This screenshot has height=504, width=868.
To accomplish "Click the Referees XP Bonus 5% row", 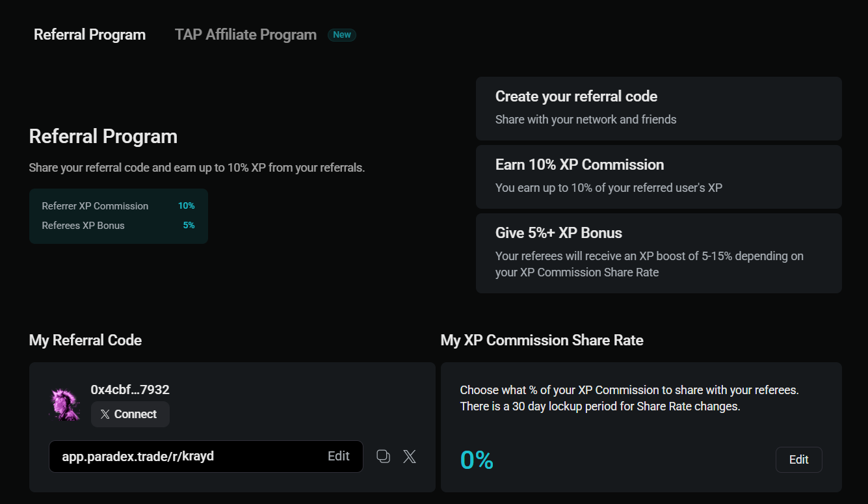I will click(x=118, y=225).
